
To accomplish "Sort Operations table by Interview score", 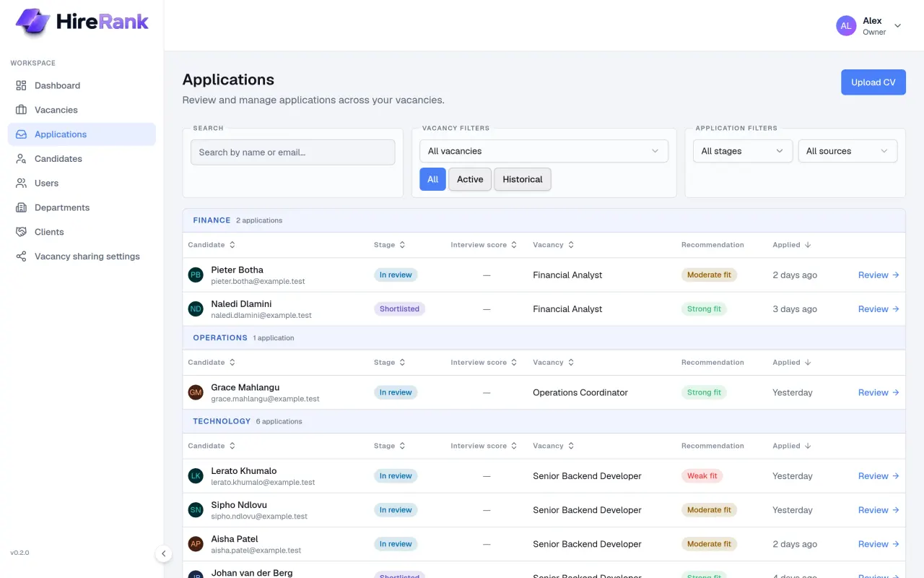I will 484,363.
